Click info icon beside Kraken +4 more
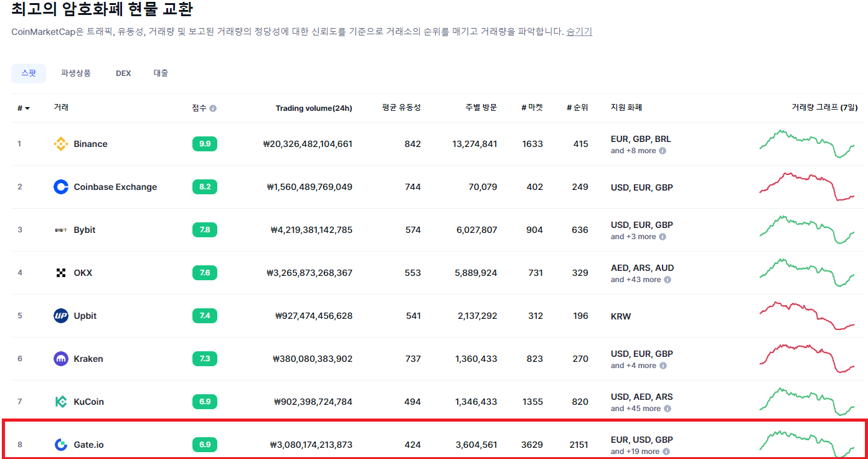This screenshot has width=868, height=459. (663, 366)
